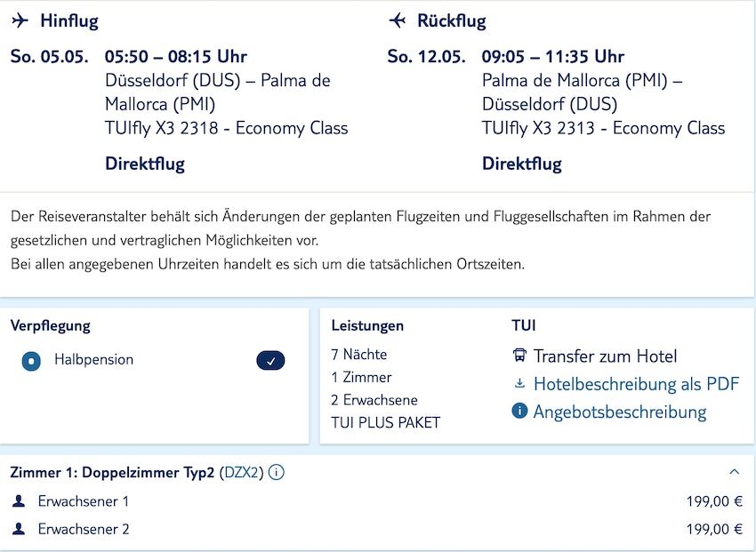The image size is (756, 552).
Task: Click the TUI PLUS PAKET entry
Action: point(385,423)
